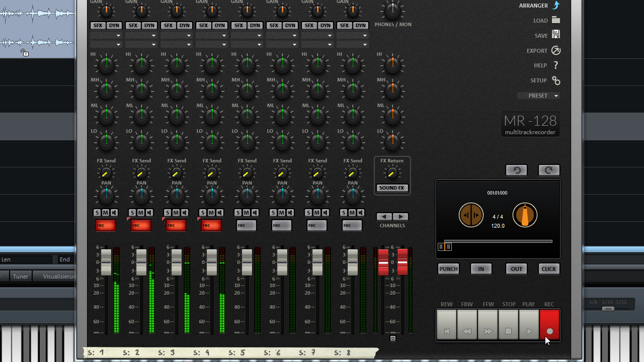The image size is (644, 362).
Task: Solo channel 4 with S button
Action: (x=203, y=213)
